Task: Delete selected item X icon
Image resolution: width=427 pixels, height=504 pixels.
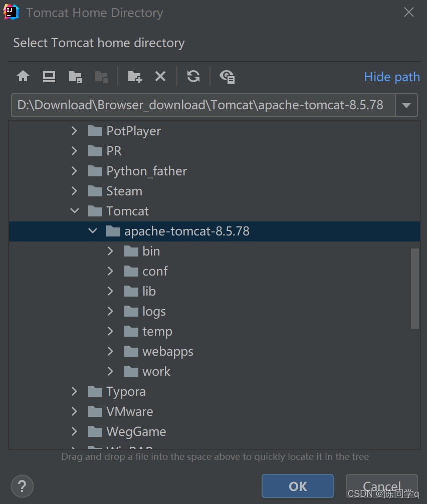Action: click(160, 77)
